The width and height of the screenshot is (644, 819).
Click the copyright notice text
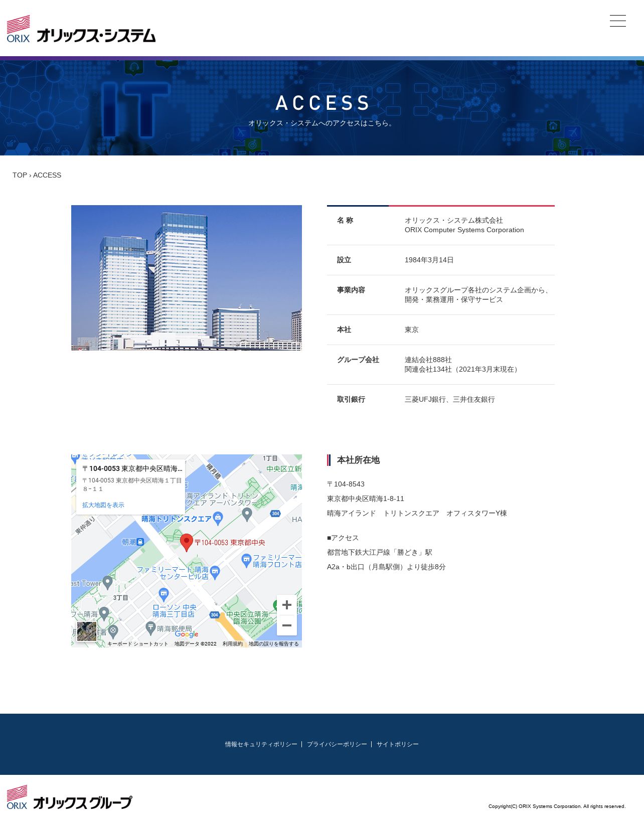click(x=557, y=806)
